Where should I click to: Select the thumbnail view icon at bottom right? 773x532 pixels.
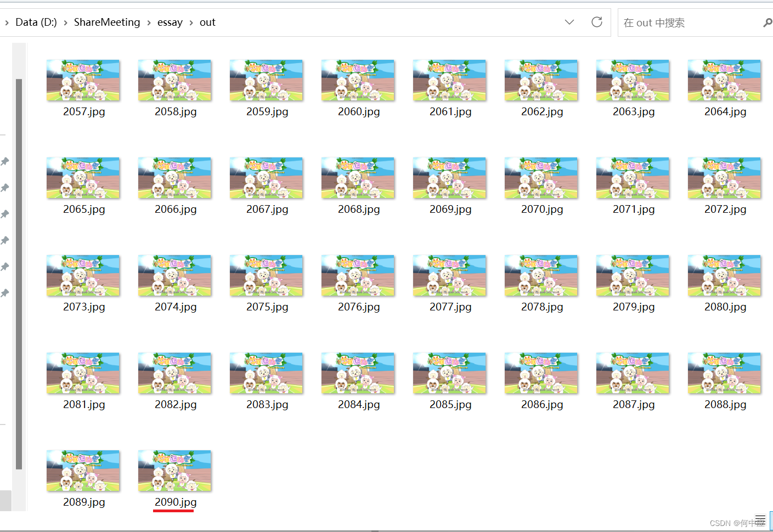point(771,519)
